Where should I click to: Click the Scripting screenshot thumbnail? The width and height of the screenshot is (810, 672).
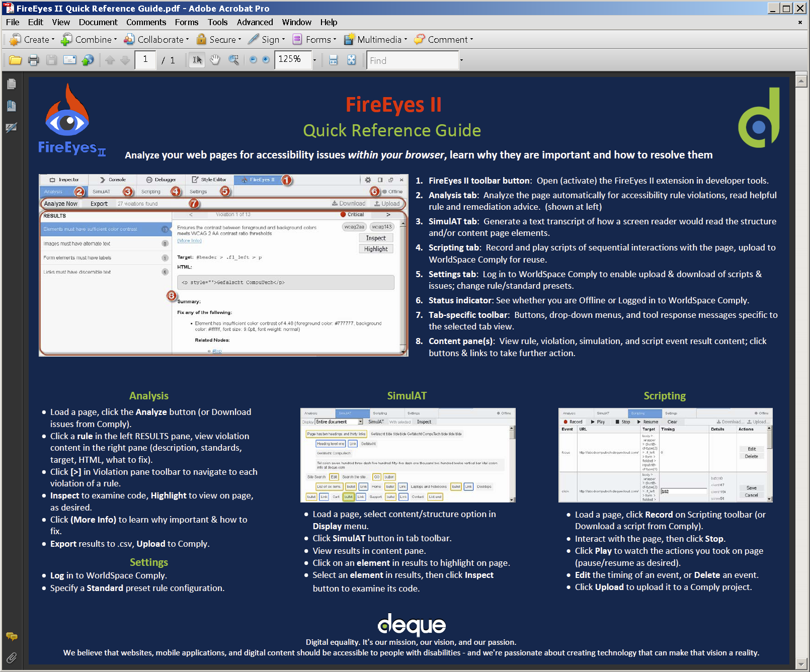tap(665, 455)
